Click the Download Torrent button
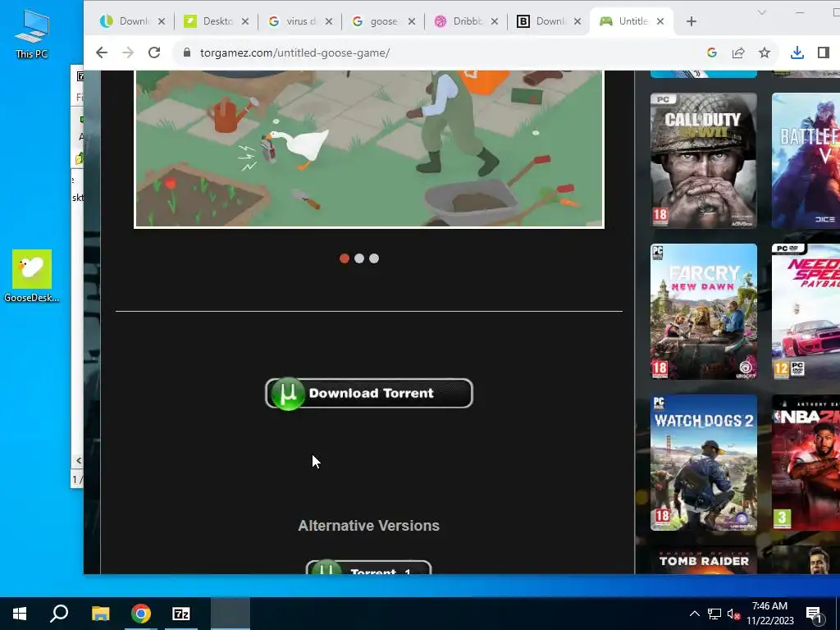The image size is (840, 630). [369, 393]
